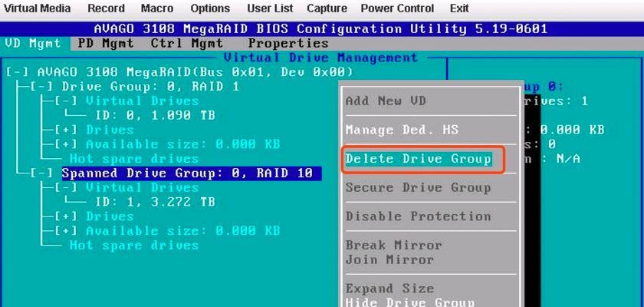
Task: Click the 0.000 KB value in right panel
Action: point(572,130)
